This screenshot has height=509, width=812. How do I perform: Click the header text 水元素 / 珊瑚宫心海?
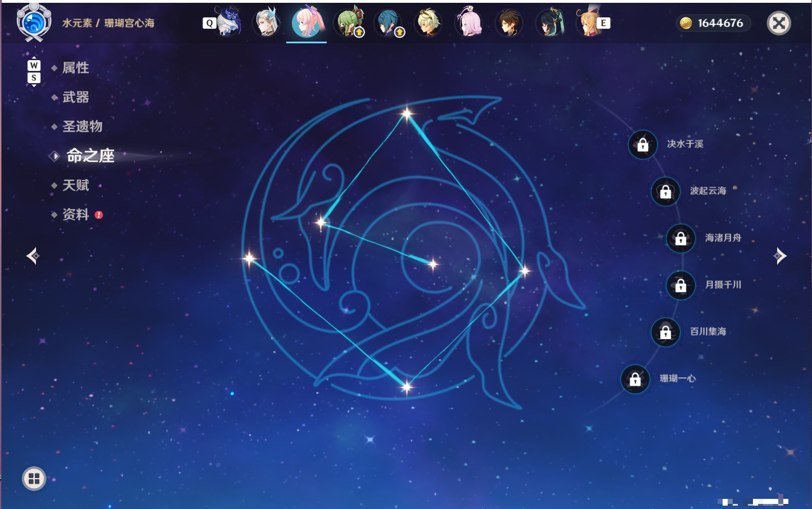click(108, 23)
